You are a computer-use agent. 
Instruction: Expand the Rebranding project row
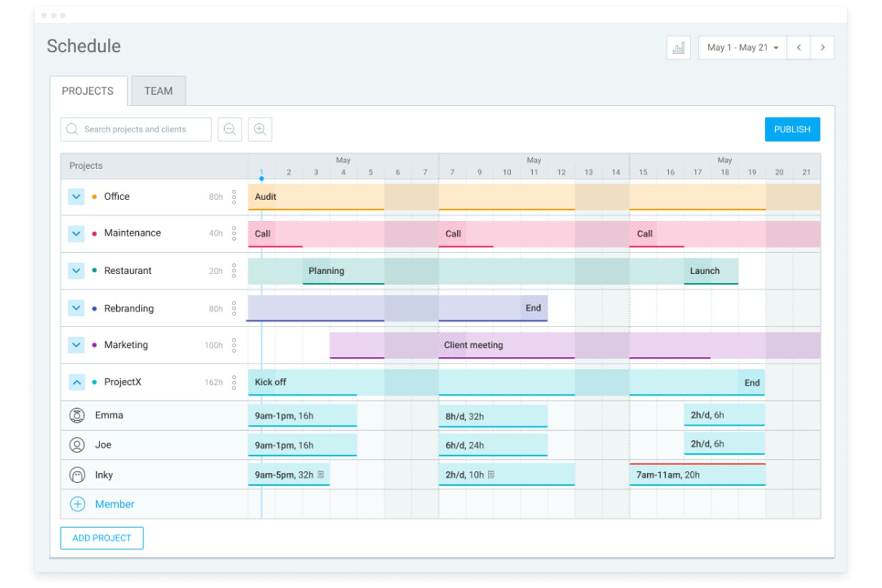point(76,308)
